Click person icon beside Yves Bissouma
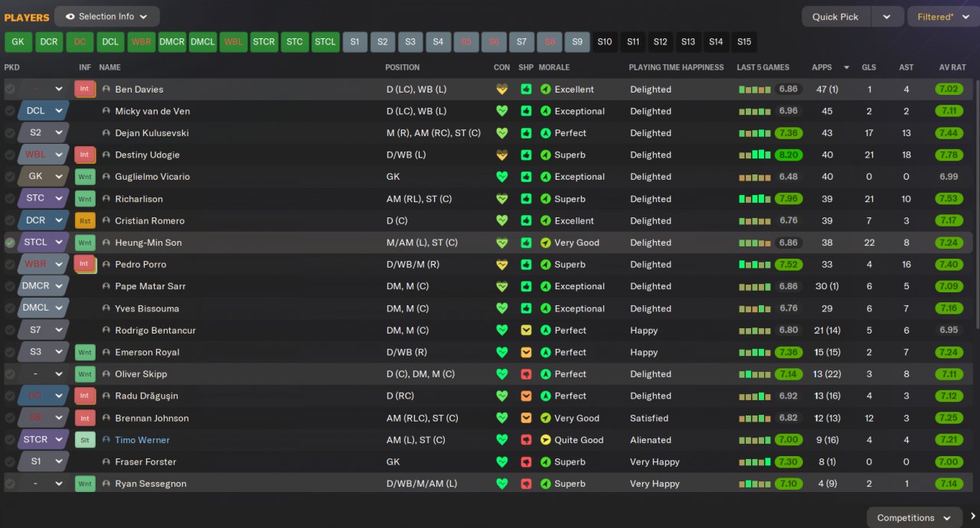 (106, 308)
